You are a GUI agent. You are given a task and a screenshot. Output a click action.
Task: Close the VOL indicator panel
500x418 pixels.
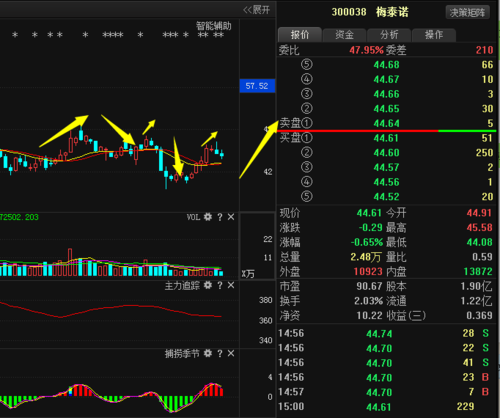coord(231,217)
